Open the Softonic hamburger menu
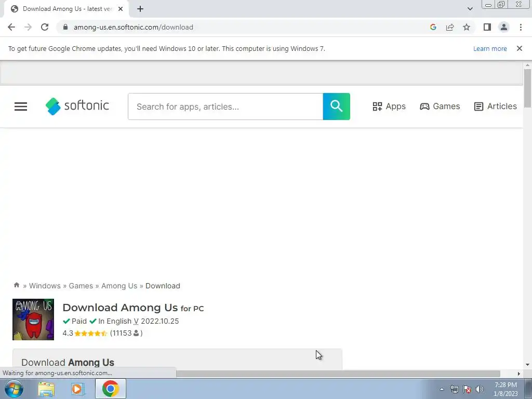 tap(21, 107)
